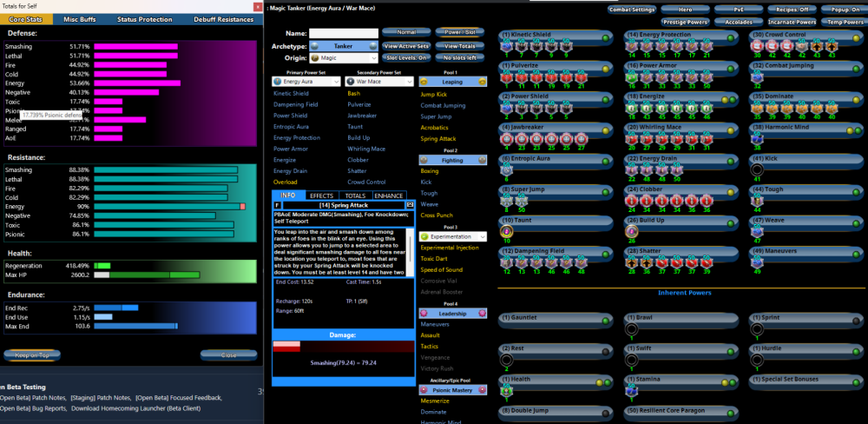
Task: Click the Energy resistance bar
Action: coord(169,206)
